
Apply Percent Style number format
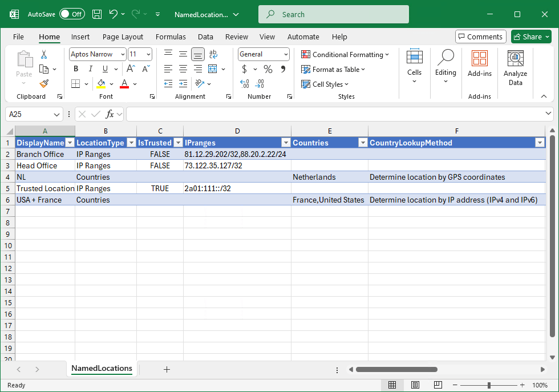point(268,69)
